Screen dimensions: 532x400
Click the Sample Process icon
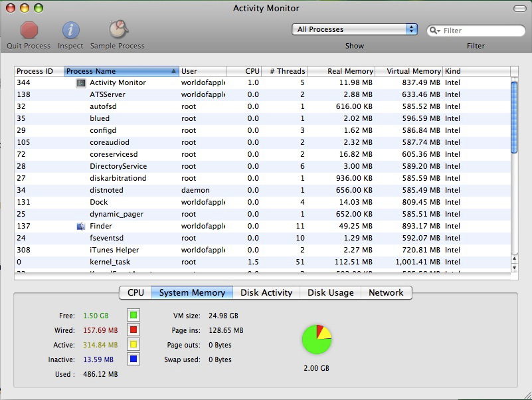[x=118, y=29]
